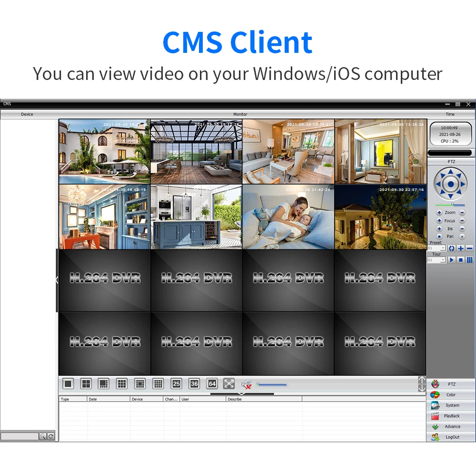Collapse log panel with bottom handle arrow
This screenshot has height=476, width=476.
[242, 394]
